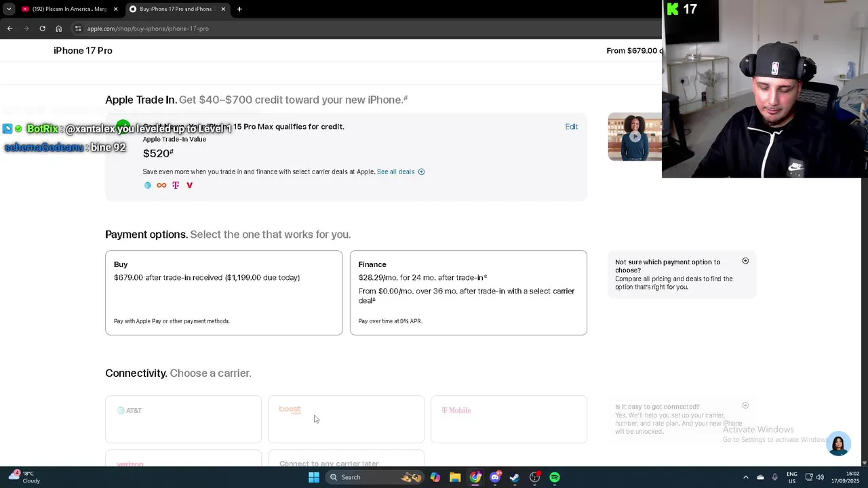Select the Buy payment option

click(224, 293)
